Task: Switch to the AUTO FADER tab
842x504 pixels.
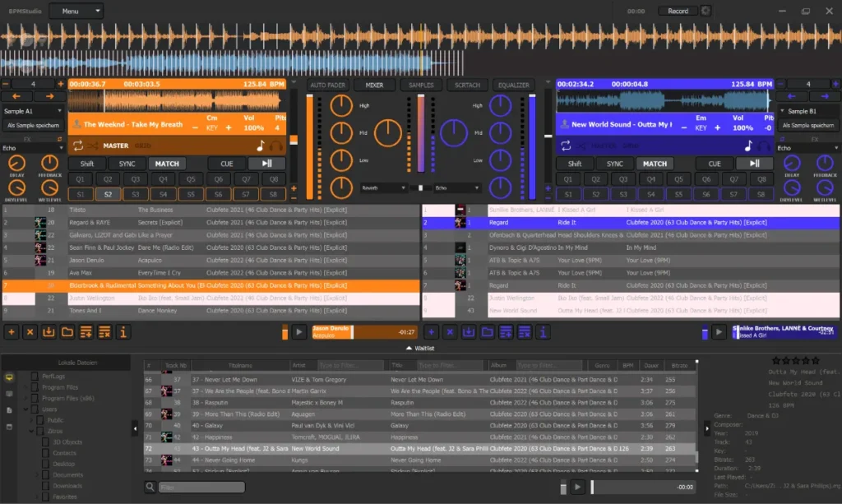Action: 327,85
